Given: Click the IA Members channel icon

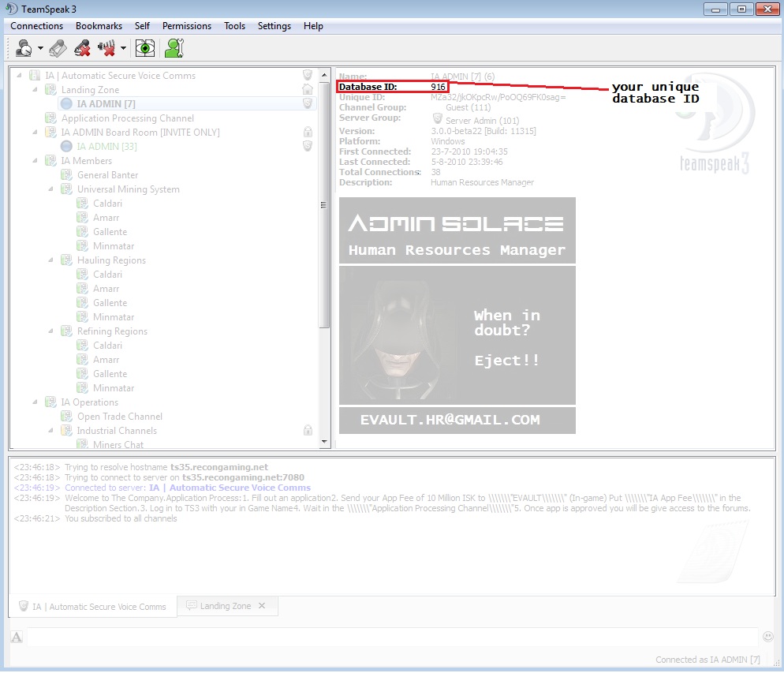Looking at the screenshot, I should point(50,160).
